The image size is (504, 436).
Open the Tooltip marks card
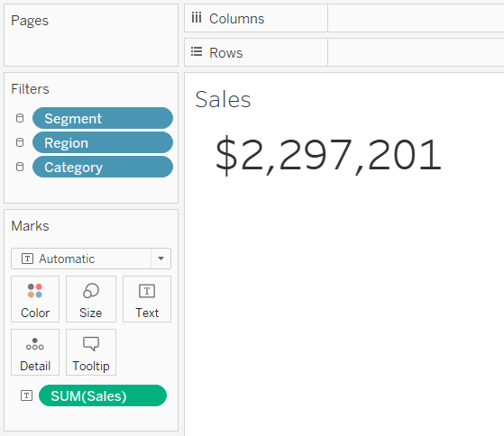pyautogui.click(x=91, y=352)
